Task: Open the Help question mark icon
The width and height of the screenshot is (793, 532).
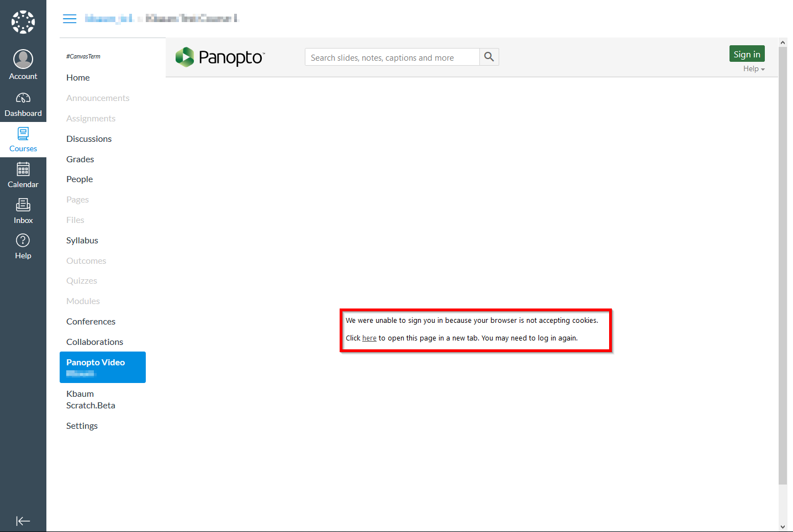Action: point(23,241)
